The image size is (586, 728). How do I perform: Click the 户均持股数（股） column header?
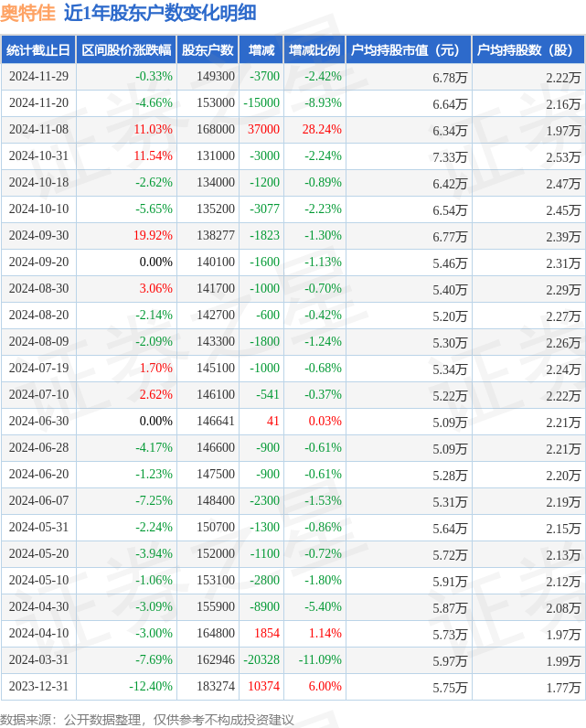[x=528, y=49]
